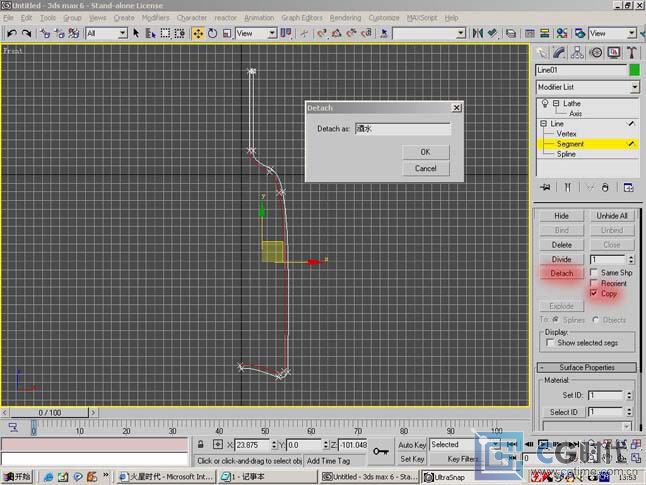Confirm the Detach dialog with OK

click(426, 152)
